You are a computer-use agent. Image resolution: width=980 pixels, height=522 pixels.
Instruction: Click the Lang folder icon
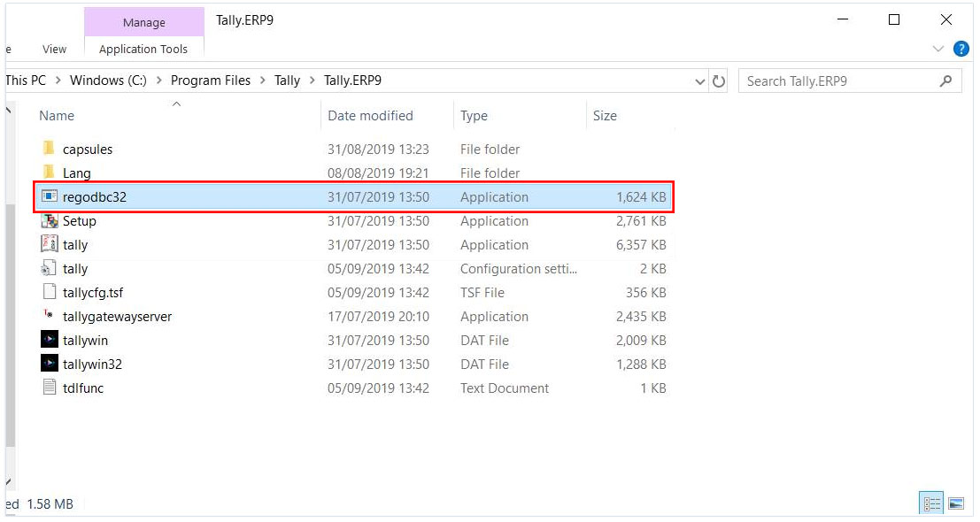[x=49, y=173]
